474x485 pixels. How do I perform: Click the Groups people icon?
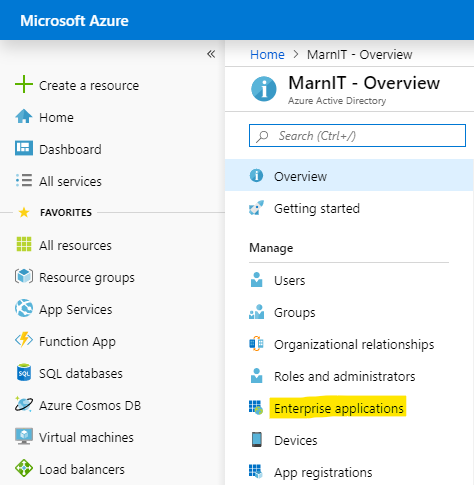click(x=256, y=312)
